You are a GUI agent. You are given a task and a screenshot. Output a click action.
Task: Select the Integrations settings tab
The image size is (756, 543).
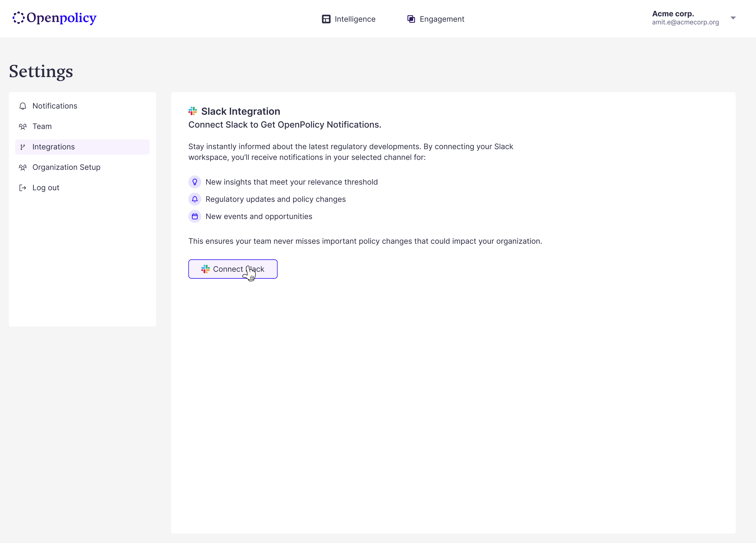pos(53,147)
